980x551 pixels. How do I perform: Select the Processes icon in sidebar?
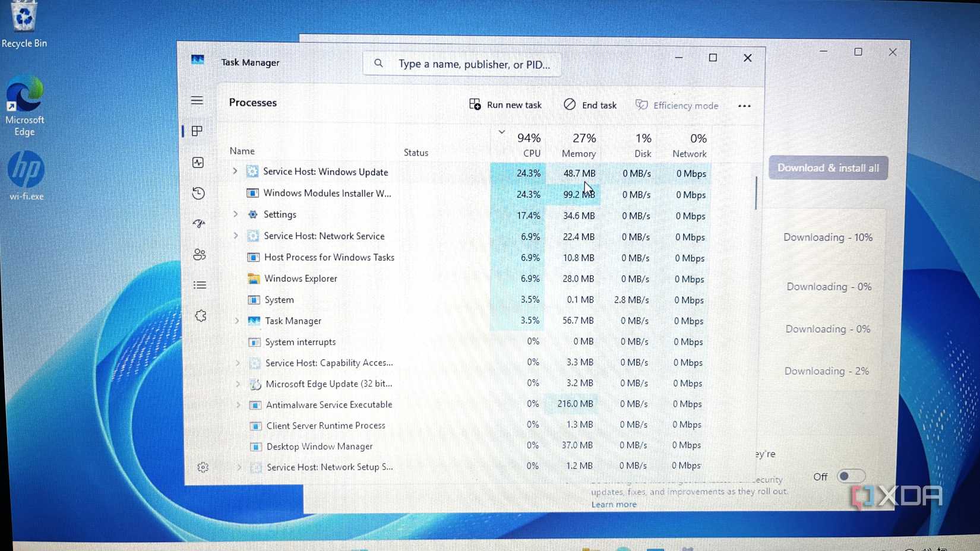pyautogui.click(x=197, y=131)
